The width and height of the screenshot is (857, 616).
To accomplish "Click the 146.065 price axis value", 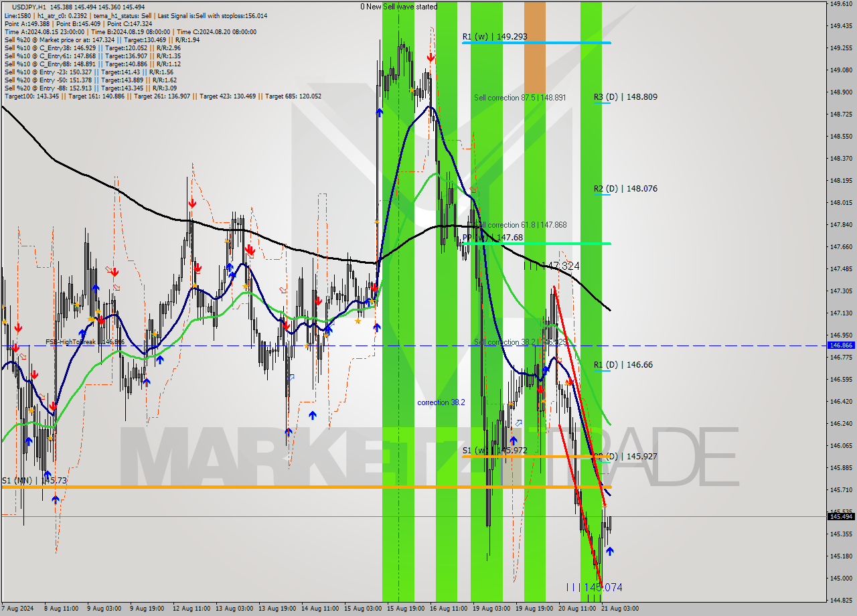I will [841, 446].
